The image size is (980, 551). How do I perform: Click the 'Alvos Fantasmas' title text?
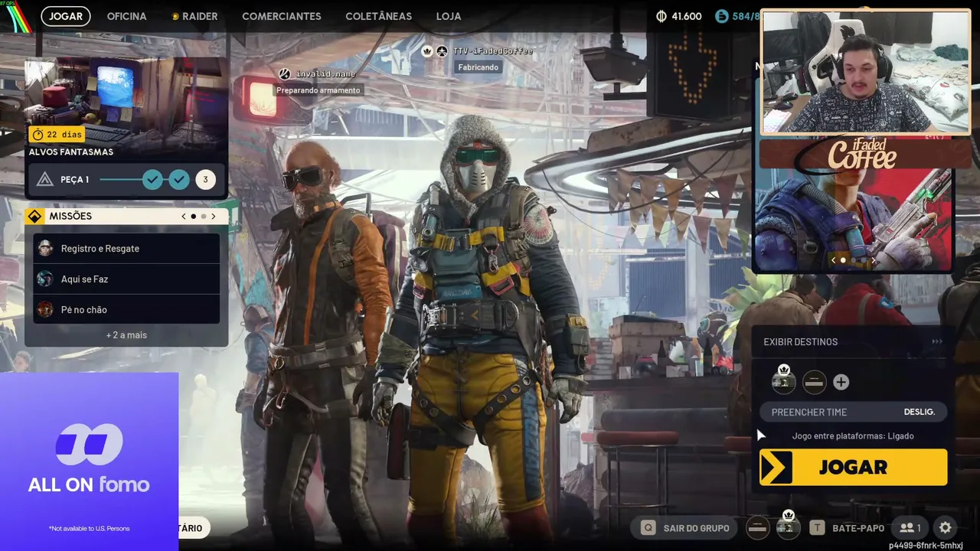[x=71, y=152]
